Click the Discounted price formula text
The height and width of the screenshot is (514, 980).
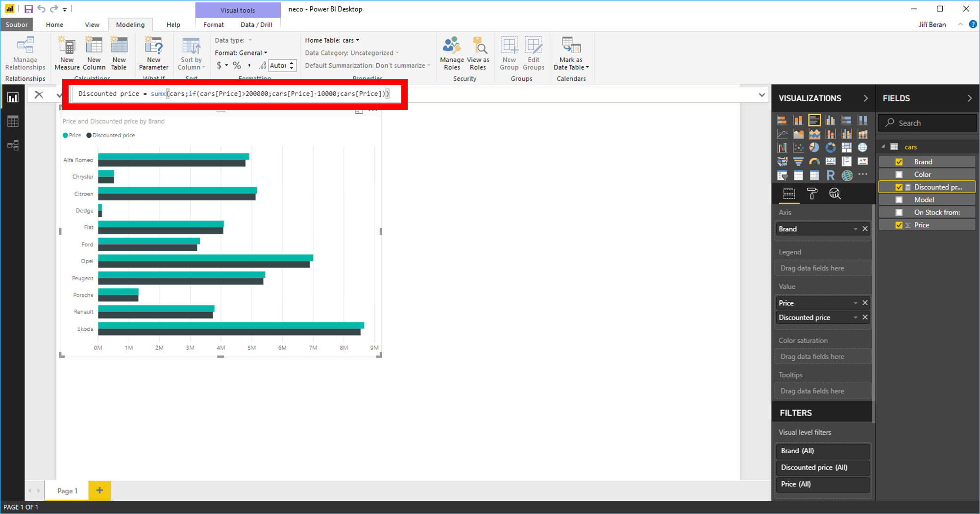[233, 94]
